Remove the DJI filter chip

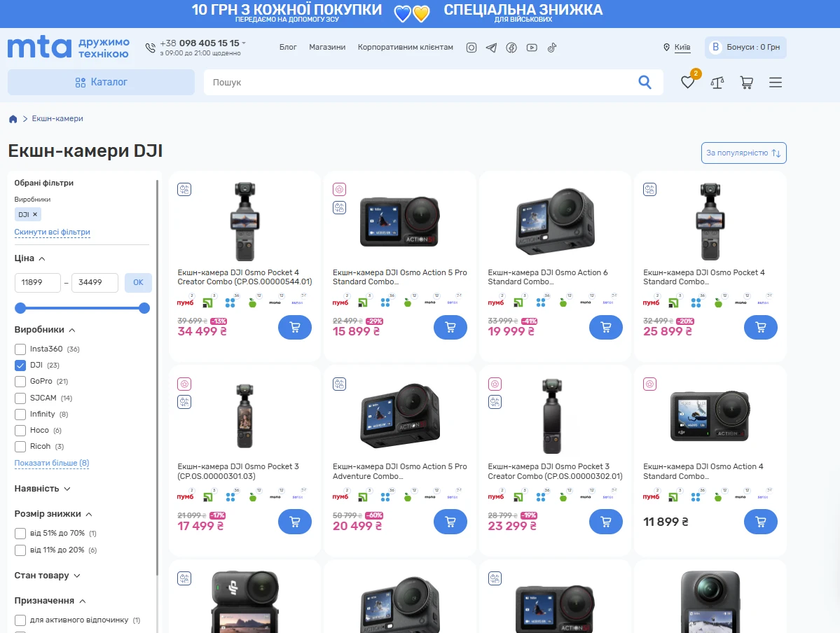point(35,214)
